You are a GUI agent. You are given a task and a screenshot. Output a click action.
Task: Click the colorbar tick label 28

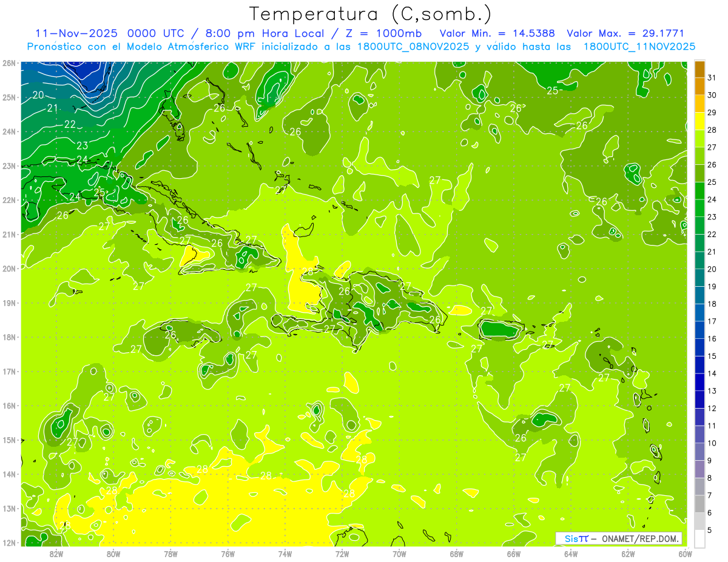pos(712,130)
